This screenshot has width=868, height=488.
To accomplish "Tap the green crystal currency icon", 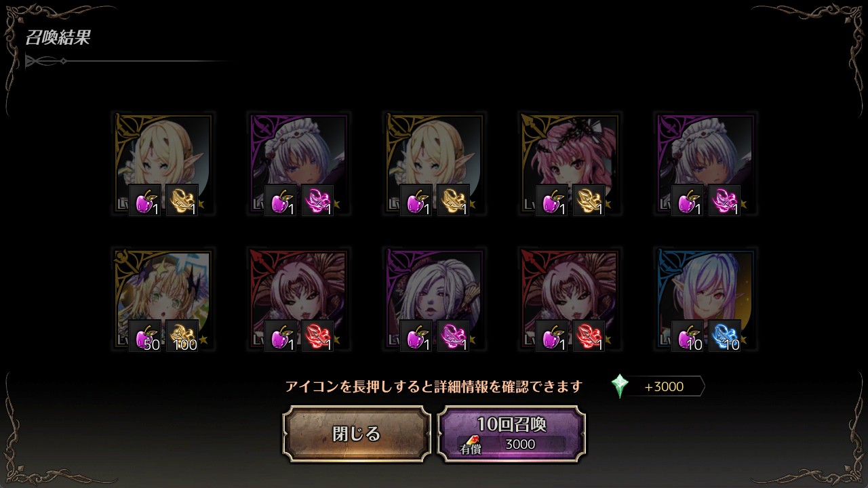I will click(619, 386).
